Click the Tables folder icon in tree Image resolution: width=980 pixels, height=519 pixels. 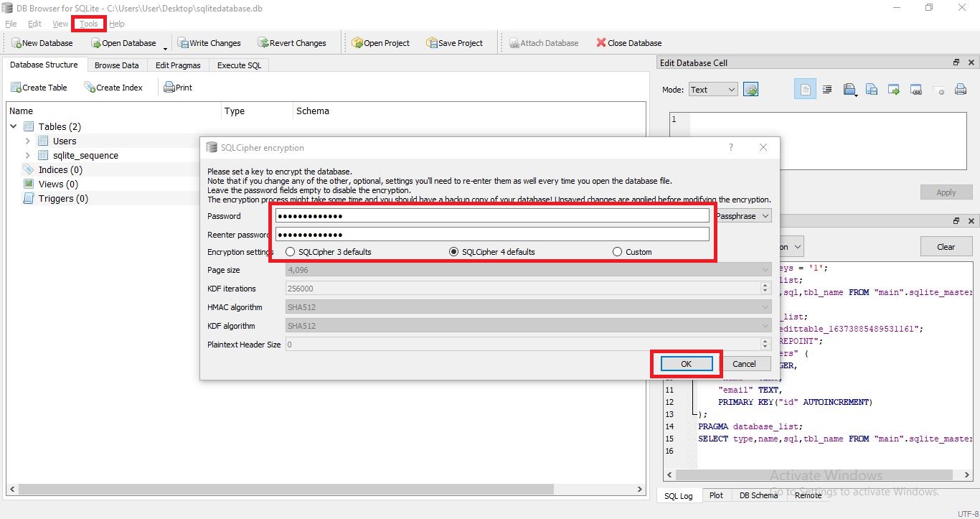point(29,126)
